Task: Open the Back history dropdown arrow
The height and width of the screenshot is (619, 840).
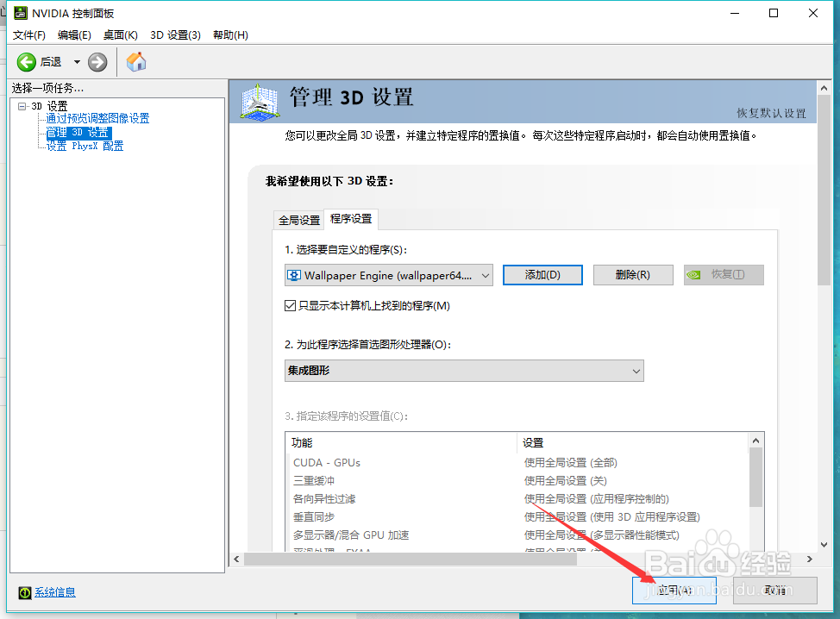Action: pyautogui.click(x=77, y=62)
